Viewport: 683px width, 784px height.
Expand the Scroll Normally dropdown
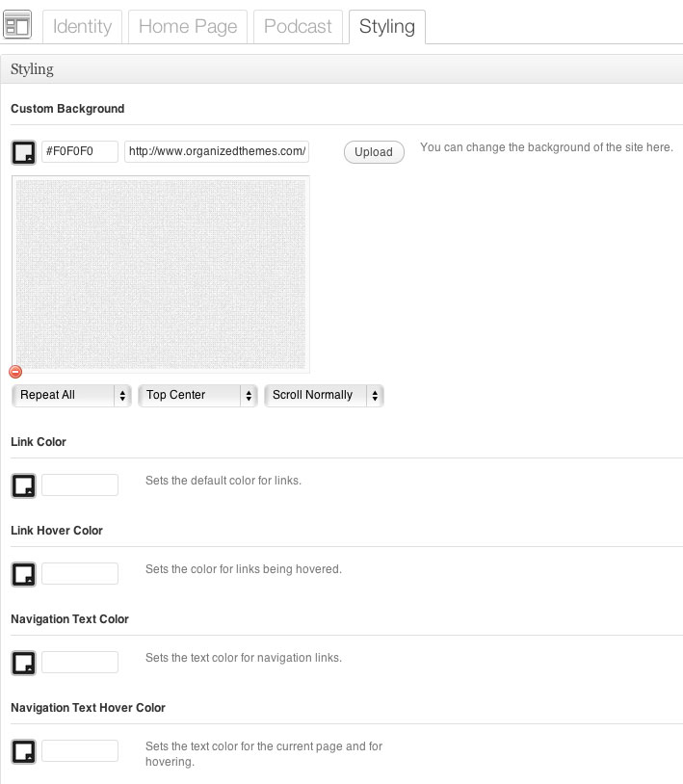pos(324,396)
